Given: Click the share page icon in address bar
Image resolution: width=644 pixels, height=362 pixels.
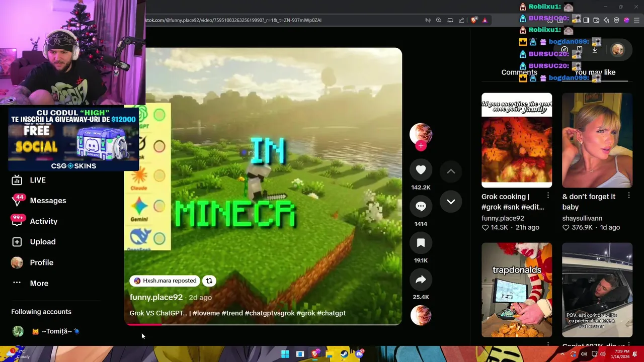Looking at the screenshot, I should click(x=461, y=20).
